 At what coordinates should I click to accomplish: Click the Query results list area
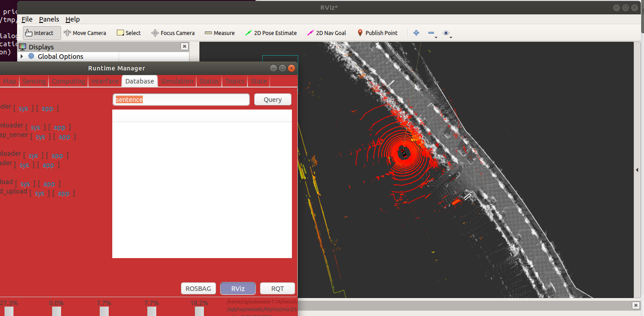pos(202,184)
